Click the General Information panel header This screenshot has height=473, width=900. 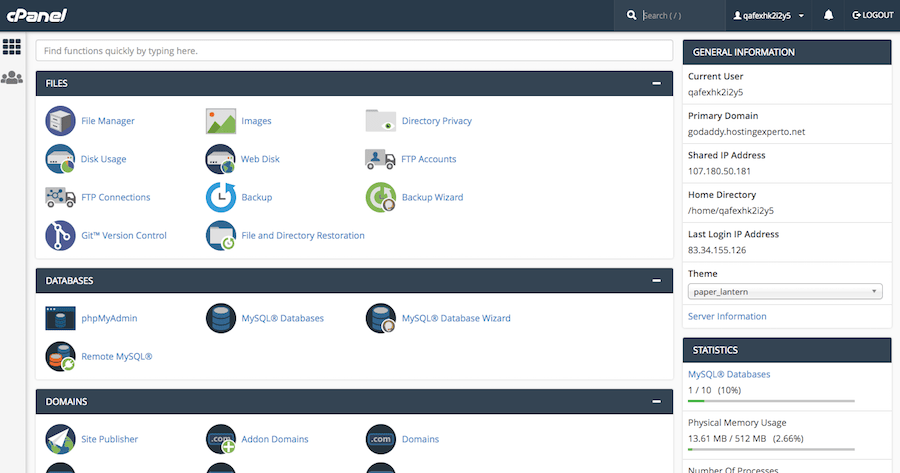pos(786,52)
